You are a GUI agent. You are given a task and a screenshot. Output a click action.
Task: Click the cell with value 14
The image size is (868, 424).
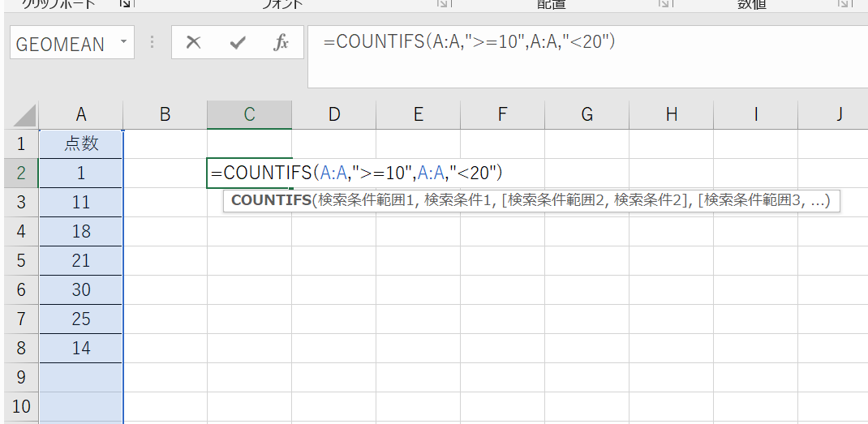pyautogui.click(x=80, y=349)
